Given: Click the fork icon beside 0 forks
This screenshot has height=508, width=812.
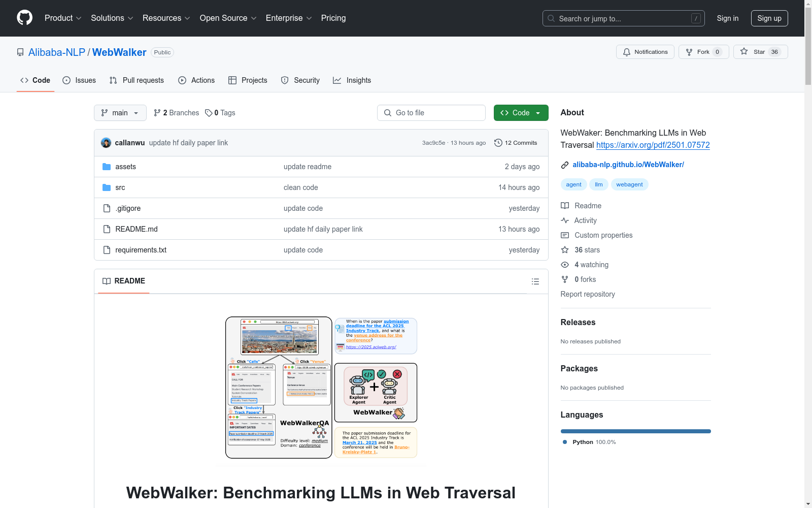Looking at the screenshot, I should (x=565, y=279).
